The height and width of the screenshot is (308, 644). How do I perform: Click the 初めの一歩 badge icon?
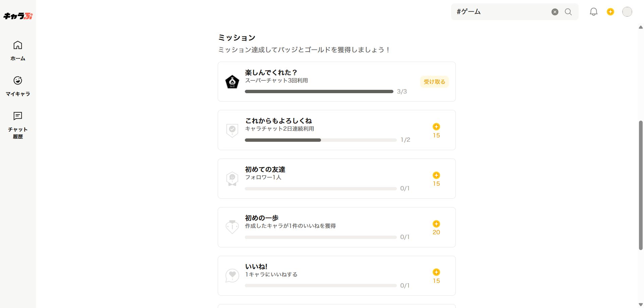click(x=232, y=227)
